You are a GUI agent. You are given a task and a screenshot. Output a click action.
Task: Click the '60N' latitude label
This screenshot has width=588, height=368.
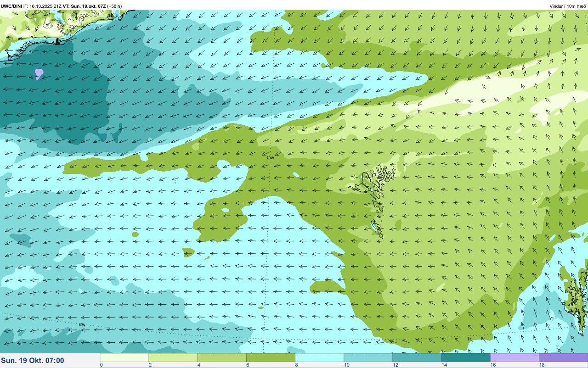click(82, 325)
